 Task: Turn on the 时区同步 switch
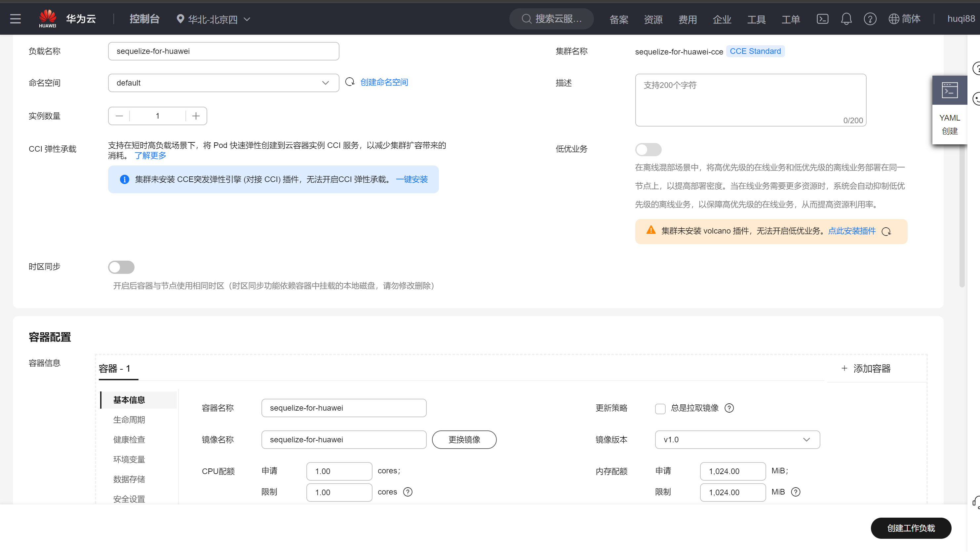pyautogui.click(x=121, y=267)
